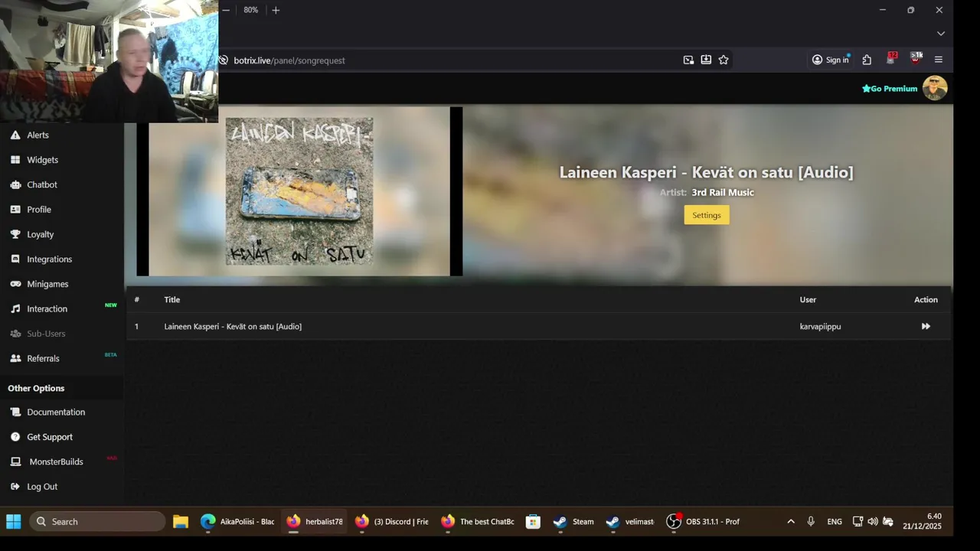Switch to the Steam taskbar window
Viewport: 980px width, 551px height.
pyautogui.click(x=573, y=522)
